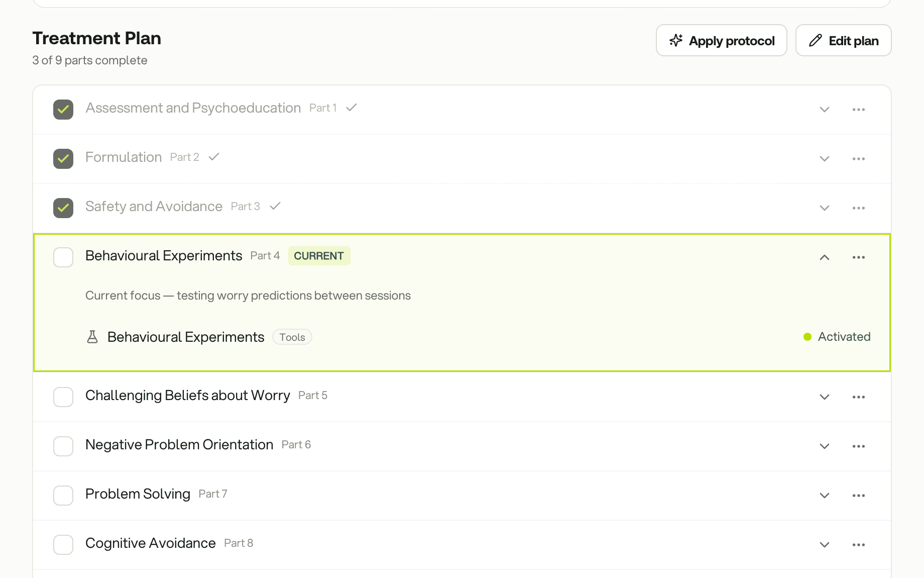Uncheck the Safety and Avoidance checkbox
This screenshot has height=578, width=924.
pos(63,208)
